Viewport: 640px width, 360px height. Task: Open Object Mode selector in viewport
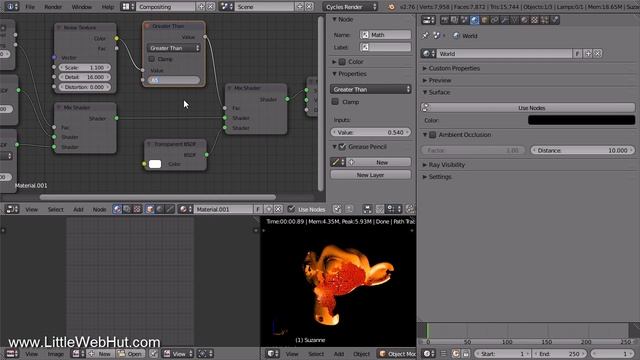(x=396, y=354)
